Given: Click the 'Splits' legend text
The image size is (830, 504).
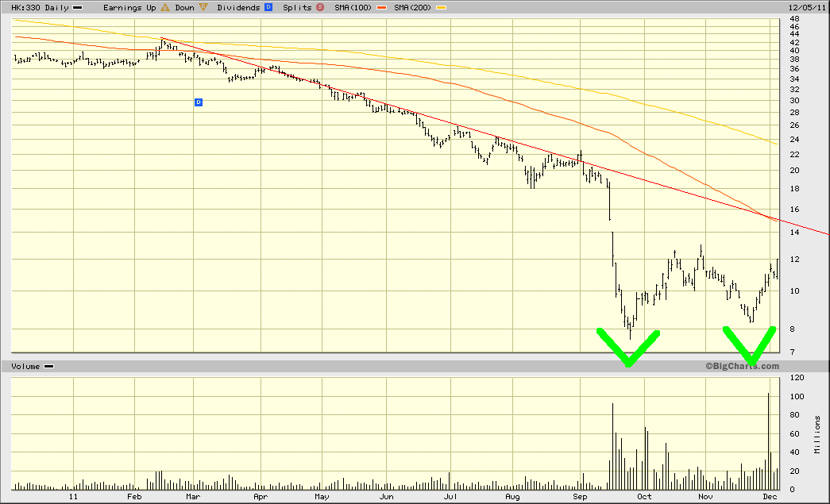Looking at the screenshot, I should 298,7.
